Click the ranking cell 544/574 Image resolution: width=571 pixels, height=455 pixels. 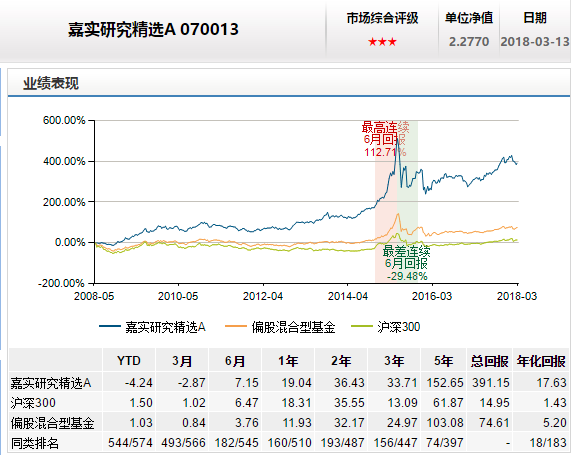(x=130, y=443)
